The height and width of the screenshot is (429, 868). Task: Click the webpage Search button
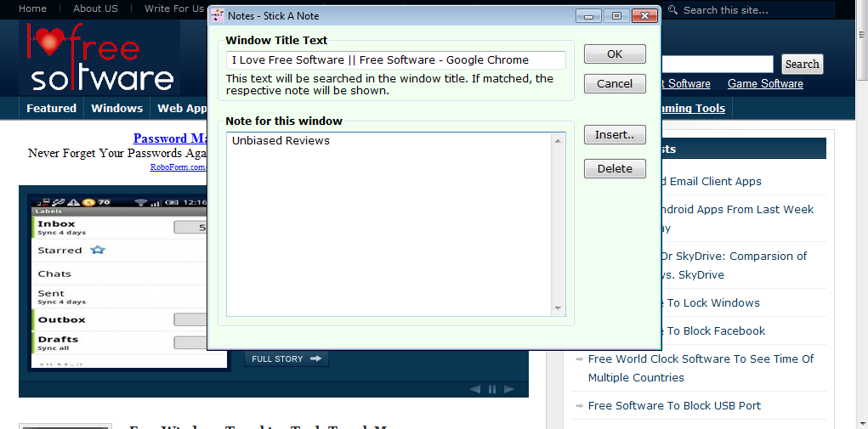click(803, 64)
